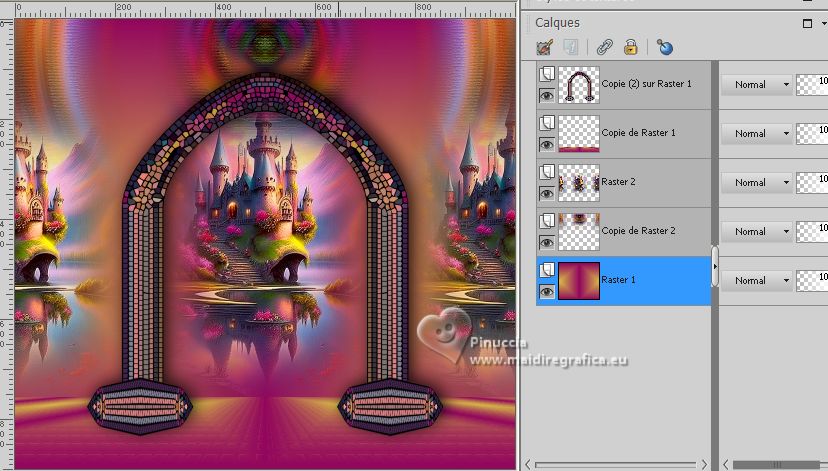
Task: Adjust opacity field of Raster 1 layer
Action: click(x=812, y=281)
